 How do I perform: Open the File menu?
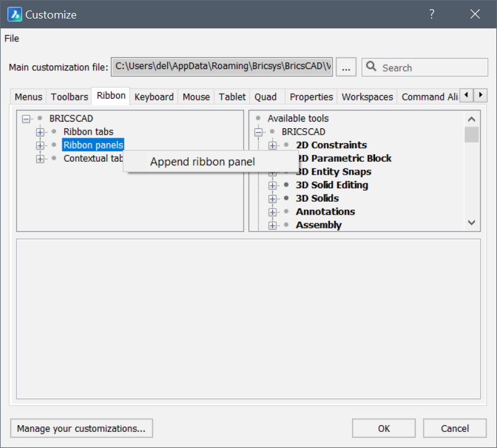pos(12,38)
